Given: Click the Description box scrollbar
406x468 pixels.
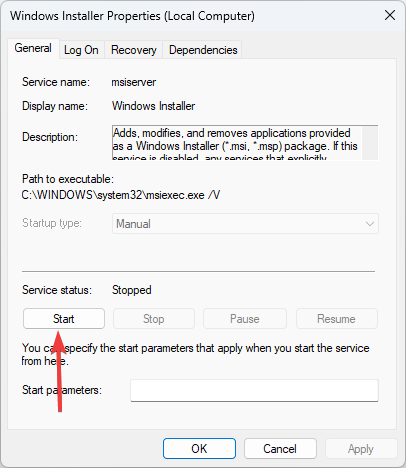Looking at the screenshot, I should [370, 143].
